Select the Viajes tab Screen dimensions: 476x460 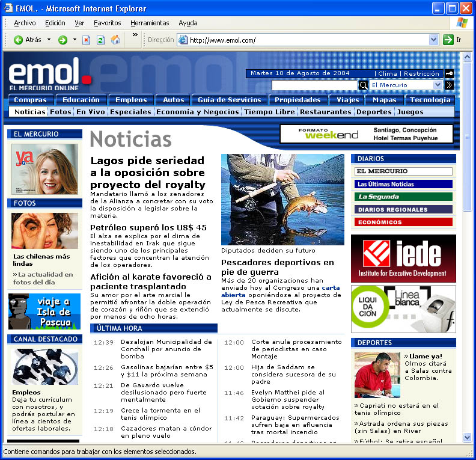348,100
